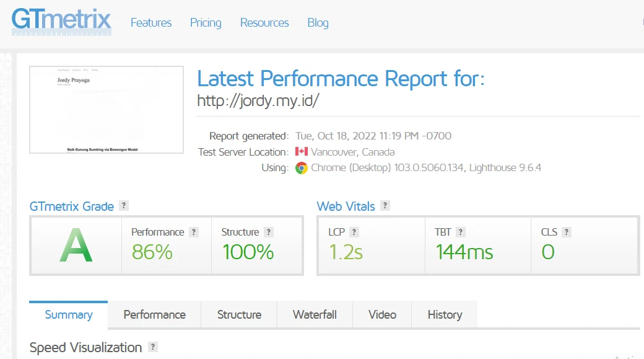
Task: Click the 1.2s LCP value
Action: tap(346, 252)
